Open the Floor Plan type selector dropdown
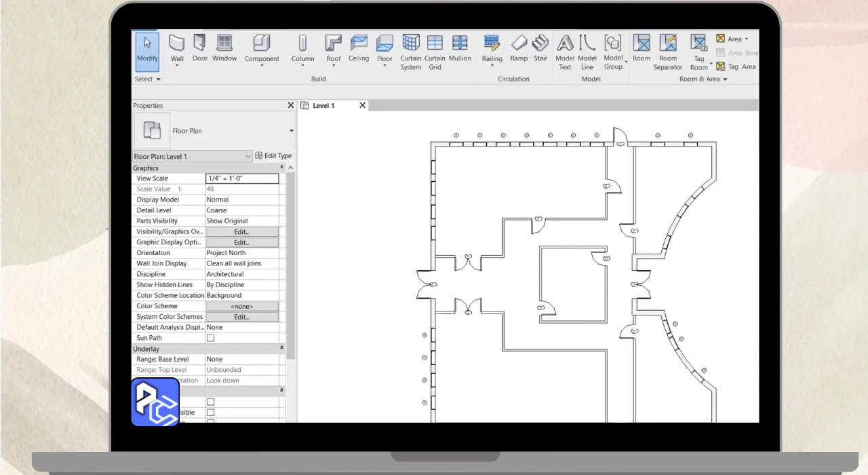This screenshot has width=868, height=475. [x=292, y=131]
